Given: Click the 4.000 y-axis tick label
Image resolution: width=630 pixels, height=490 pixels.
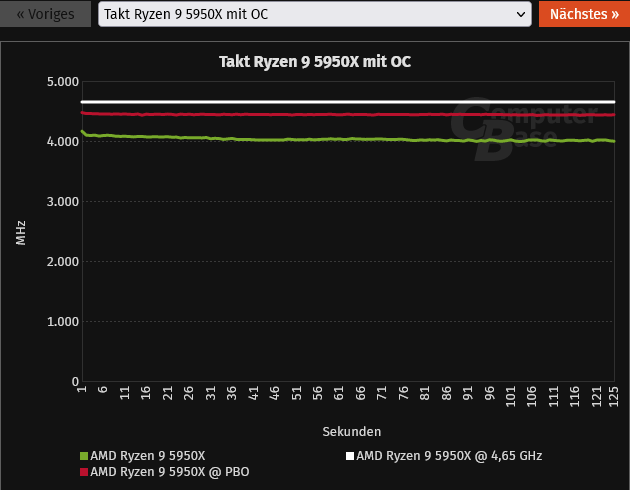Looking at the screenshot, I should click(x=63, y=141).
